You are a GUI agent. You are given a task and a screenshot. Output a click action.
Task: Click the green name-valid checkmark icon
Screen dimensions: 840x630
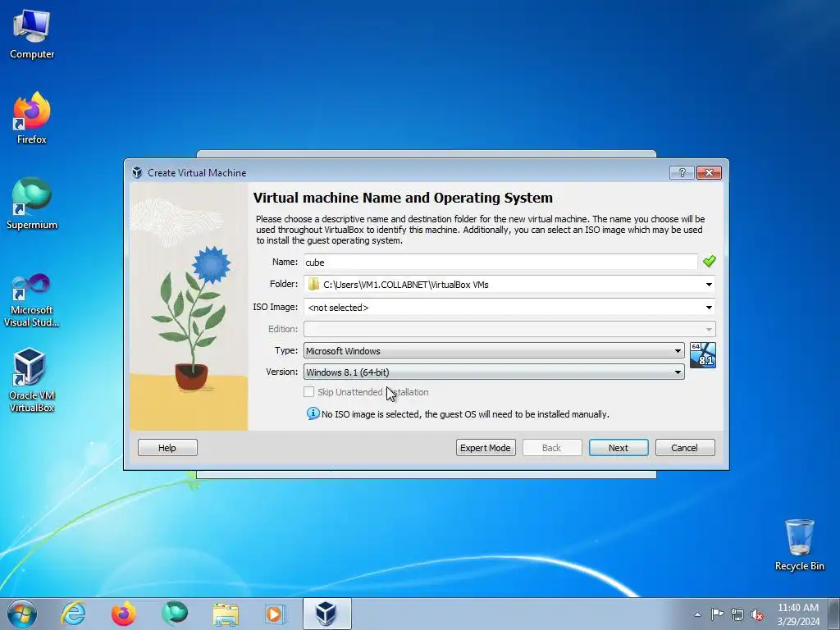(x=710, y=262)
